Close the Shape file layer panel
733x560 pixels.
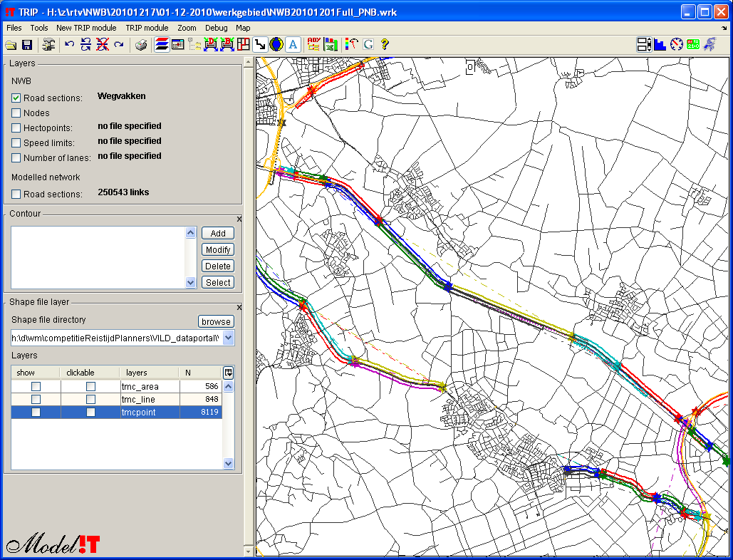(239, 307)
